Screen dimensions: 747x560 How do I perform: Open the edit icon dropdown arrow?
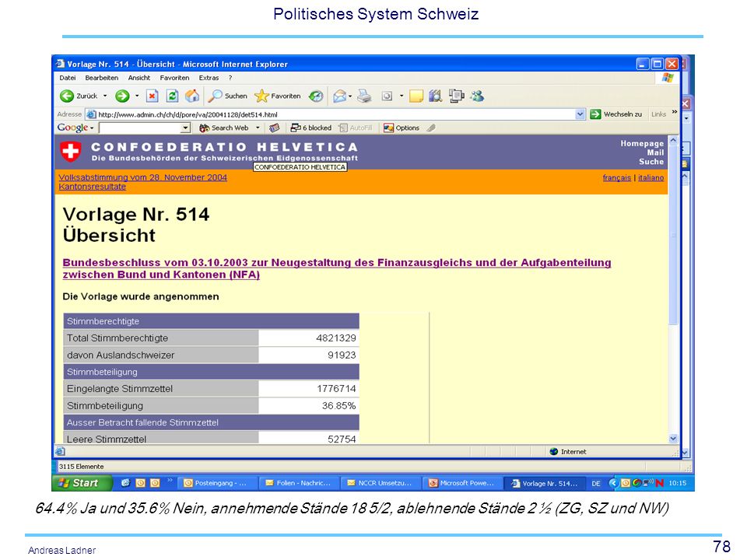[402, 96]
